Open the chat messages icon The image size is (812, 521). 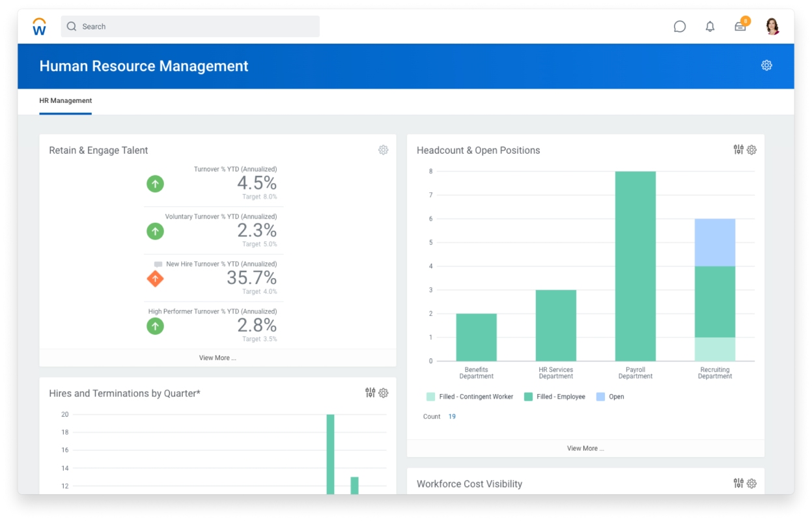pos(680,27)
